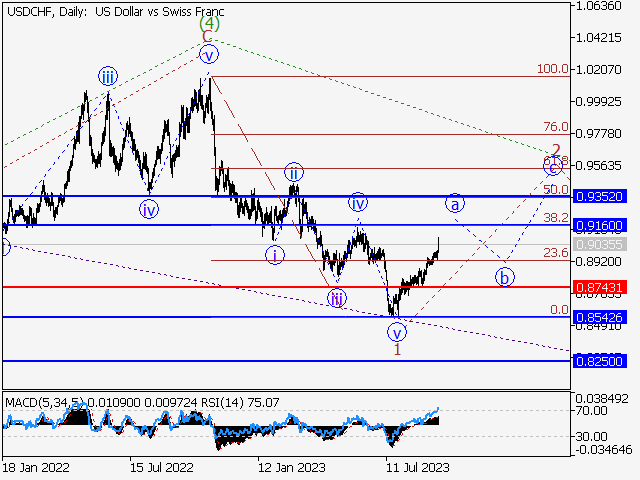640x480 pixels.
Task: Click the blue 0.93520 price tag
Action: (x=600, y=196)
